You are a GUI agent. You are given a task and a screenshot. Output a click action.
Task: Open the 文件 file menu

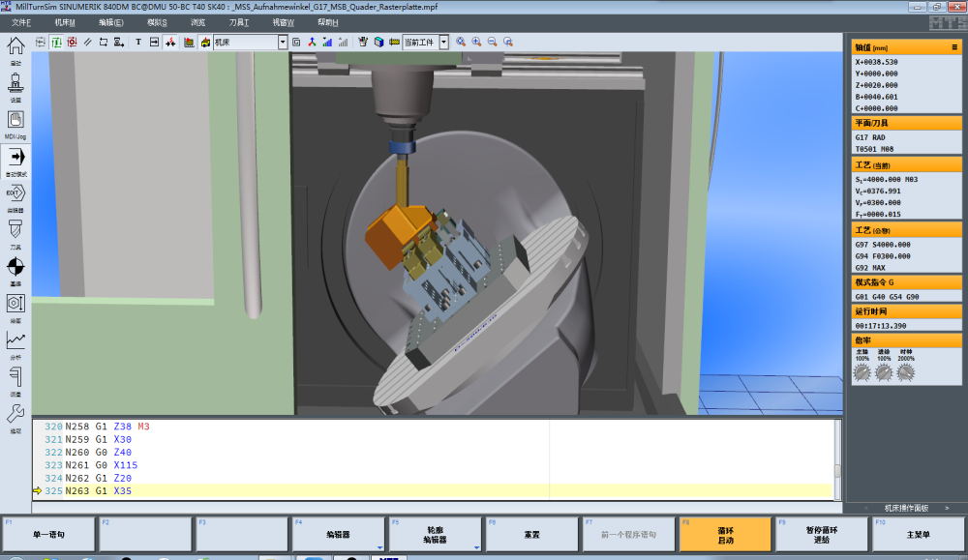pos(21,21)
